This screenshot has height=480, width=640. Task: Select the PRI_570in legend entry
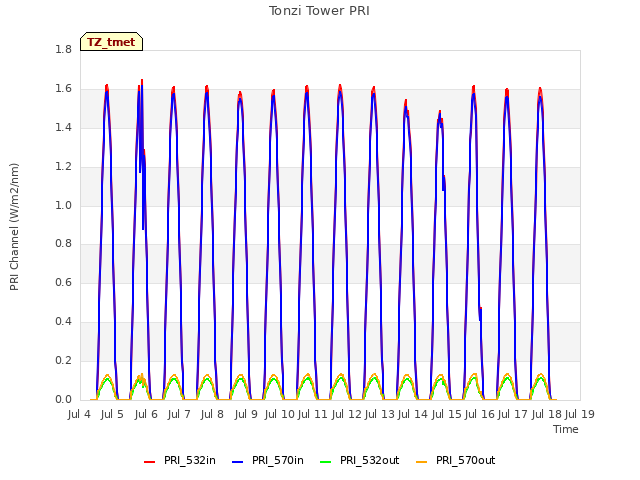268,461
